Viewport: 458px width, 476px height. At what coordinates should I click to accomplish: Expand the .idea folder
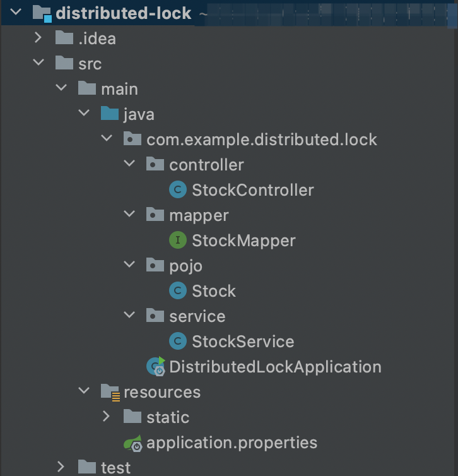point(38,38)
